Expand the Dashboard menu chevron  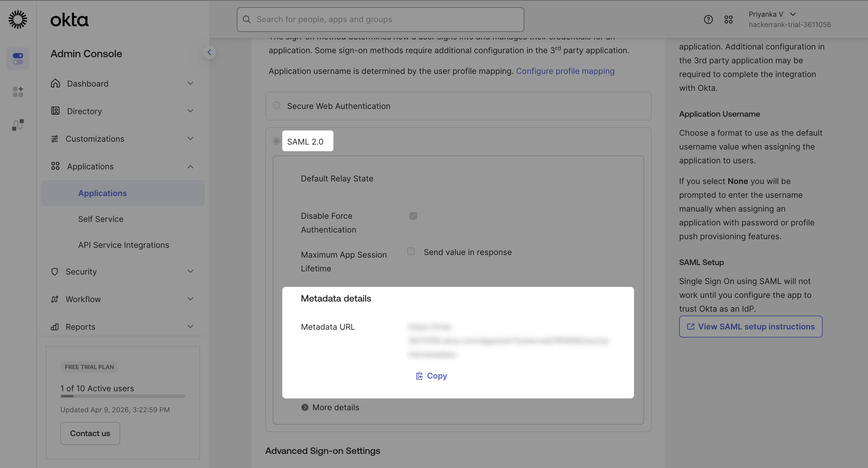tap(190, 83)
